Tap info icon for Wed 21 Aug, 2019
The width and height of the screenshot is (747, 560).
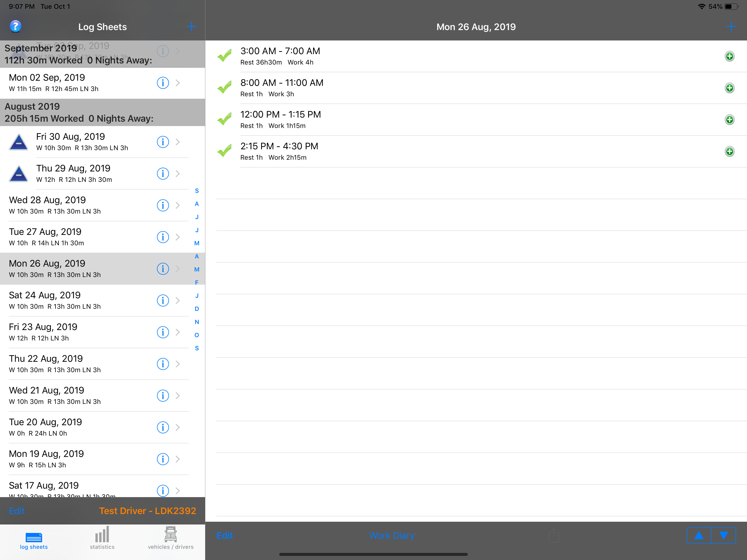click(x=163, y=396)
